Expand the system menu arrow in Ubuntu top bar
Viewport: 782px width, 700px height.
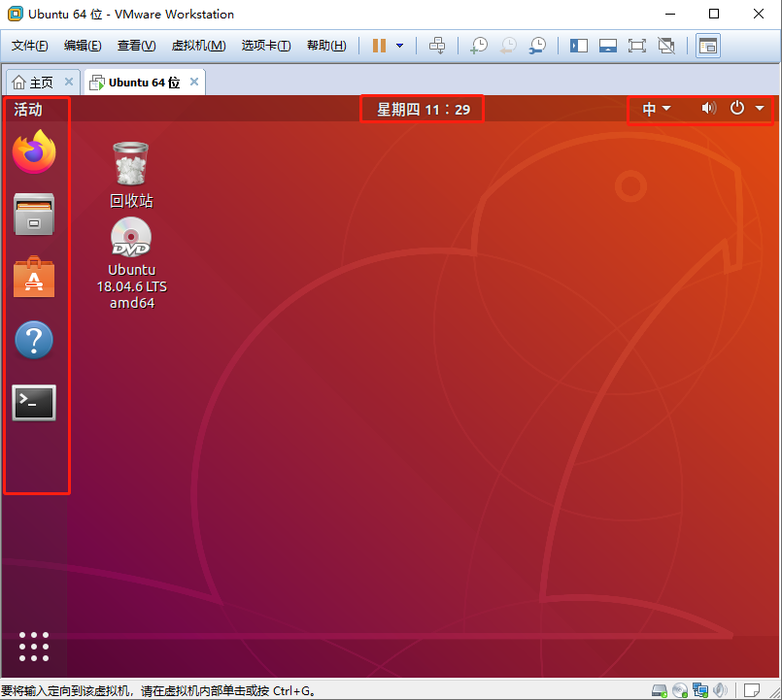coord(760,108)
